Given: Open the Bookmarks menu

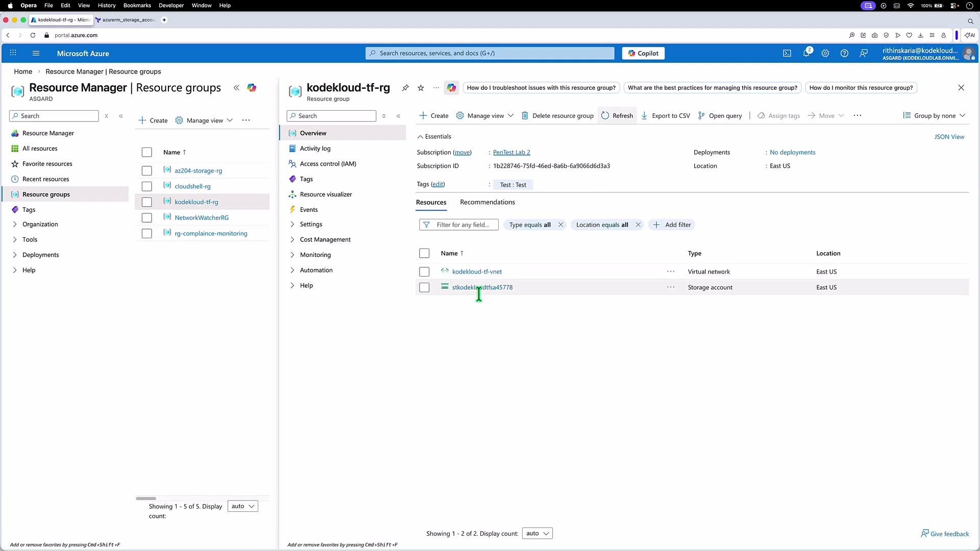Looking at the screenshot, I should (x=137, y=5).
